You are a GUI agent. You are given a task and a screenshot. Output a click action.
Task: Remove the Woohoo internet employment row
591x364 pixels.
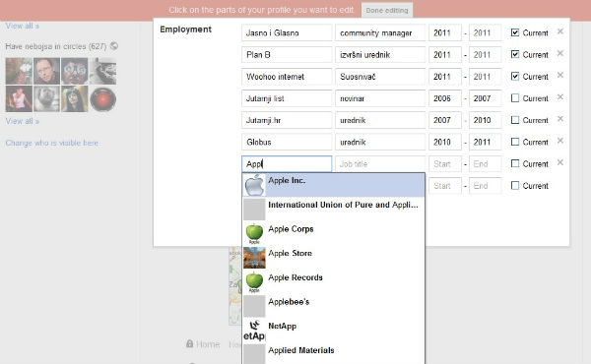click(560, 75)
